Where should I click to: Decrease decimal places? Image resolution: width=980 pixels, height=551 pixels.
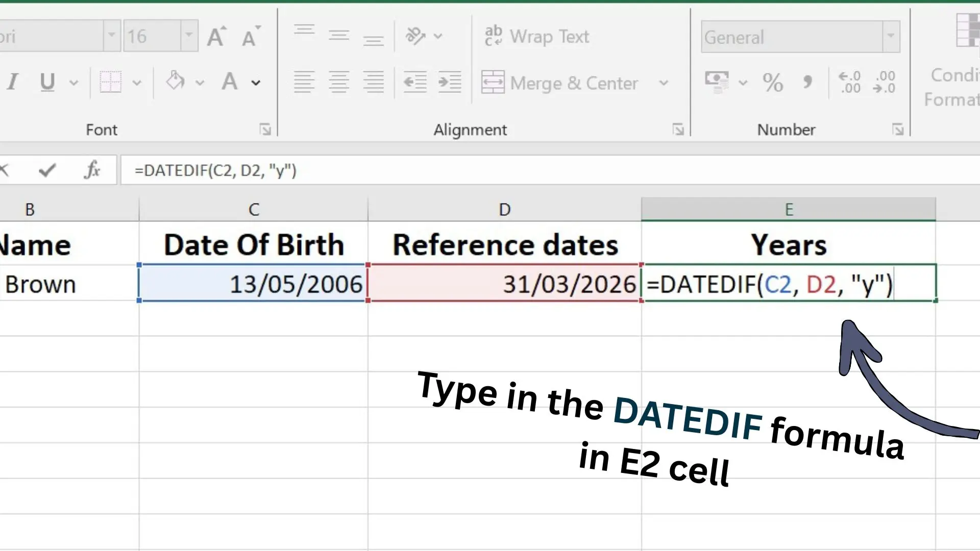(x=885, y=82)
